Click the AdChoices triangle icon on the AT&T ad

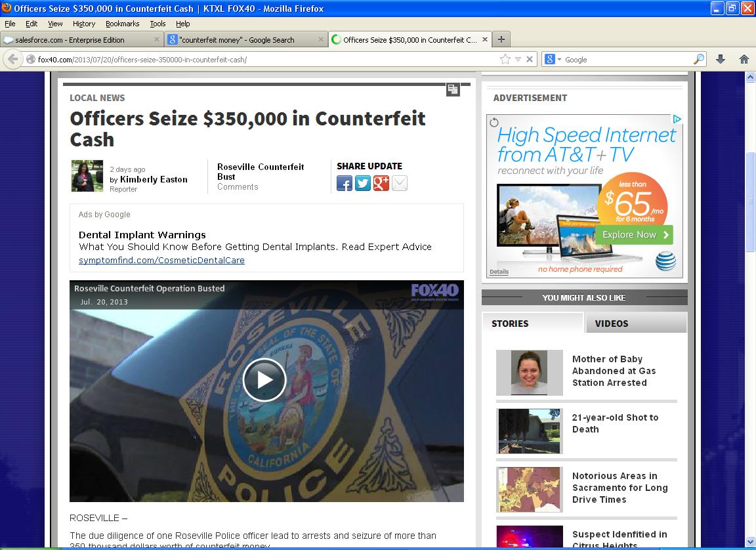(x=677, y=119)
